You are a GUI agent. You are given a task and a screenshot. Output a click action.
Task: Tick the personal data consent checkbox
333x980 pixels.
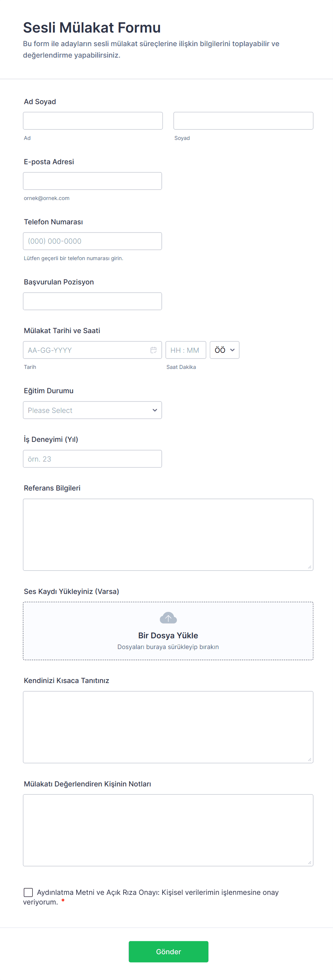[28, 892]
